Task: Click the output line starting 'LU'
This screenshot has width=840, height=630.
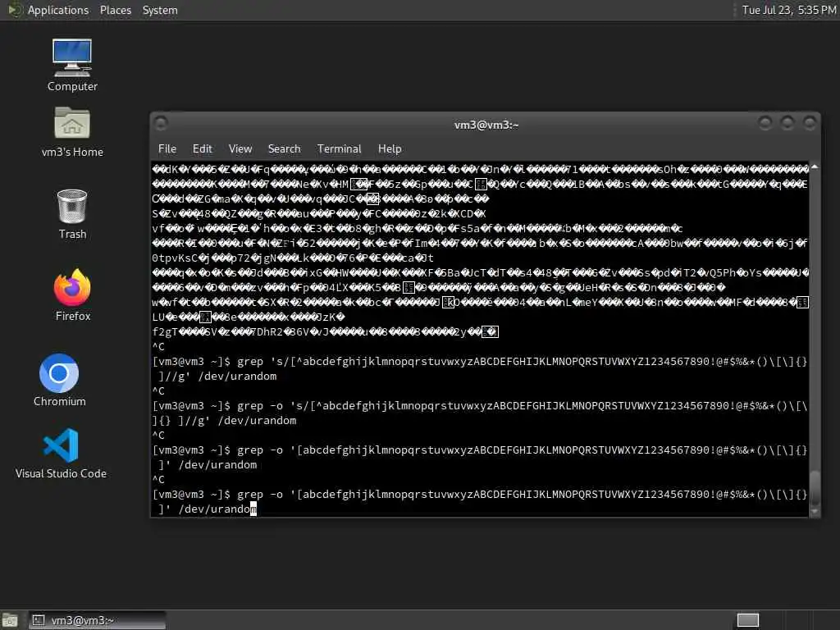Action: tap(249, 317)
